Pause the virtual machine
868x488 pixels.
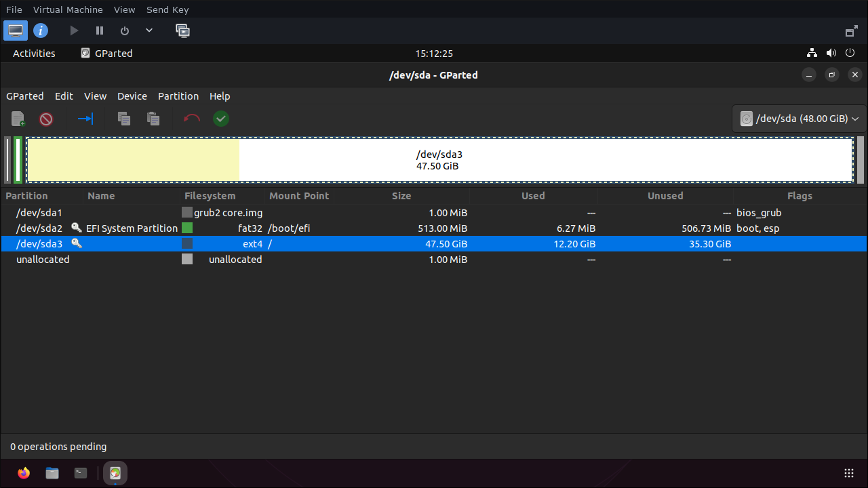click(100, 30)
